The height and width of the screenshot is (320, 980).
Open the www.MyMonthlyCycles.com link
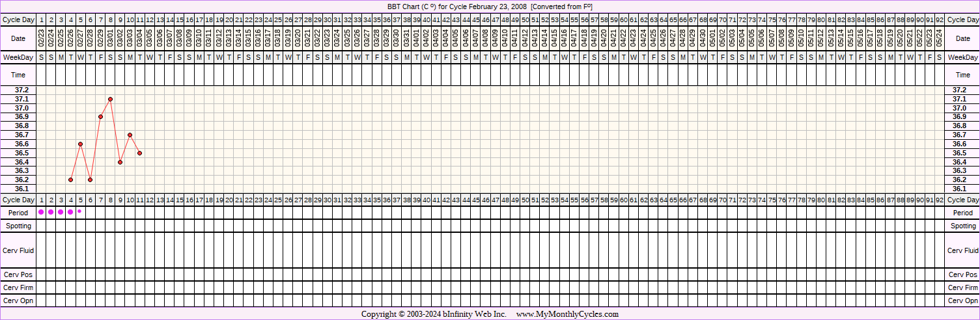coord(567,314)
